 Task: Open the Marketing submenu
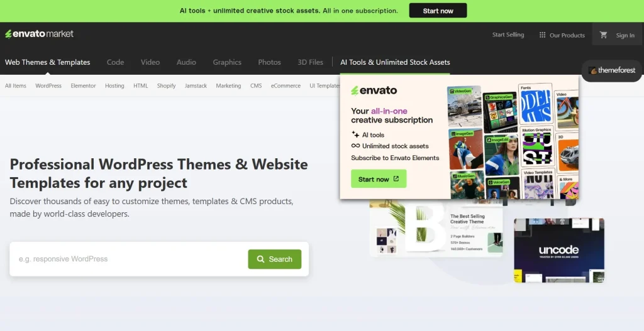point(228,85)
